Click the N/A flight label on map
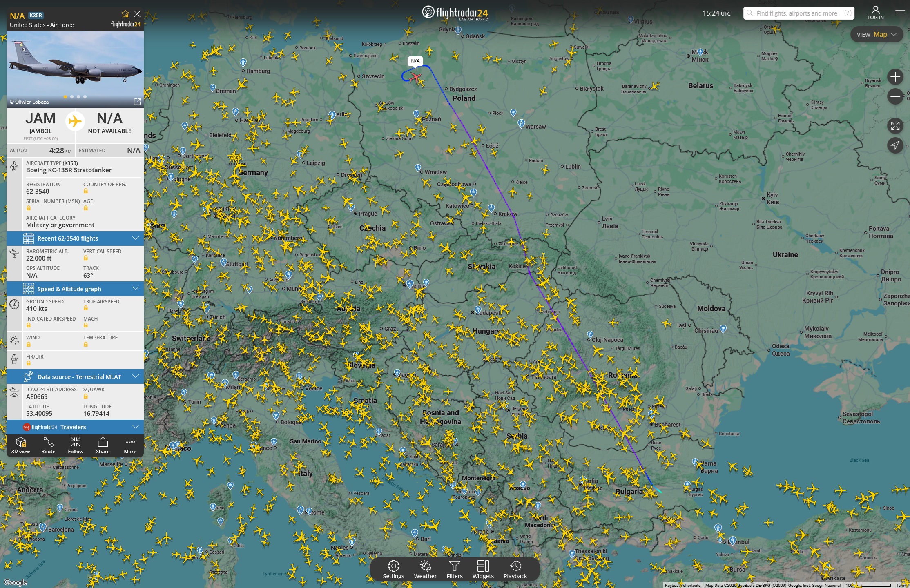This screenshot has height=588, width=910. (x=415, y=61)
